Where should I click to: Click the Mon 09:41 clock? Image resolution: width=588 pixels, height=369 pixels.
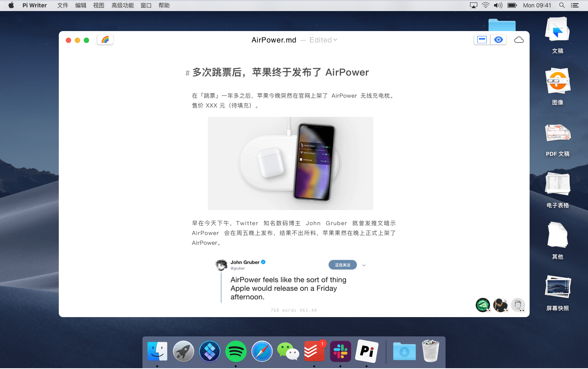pos(537,5)
